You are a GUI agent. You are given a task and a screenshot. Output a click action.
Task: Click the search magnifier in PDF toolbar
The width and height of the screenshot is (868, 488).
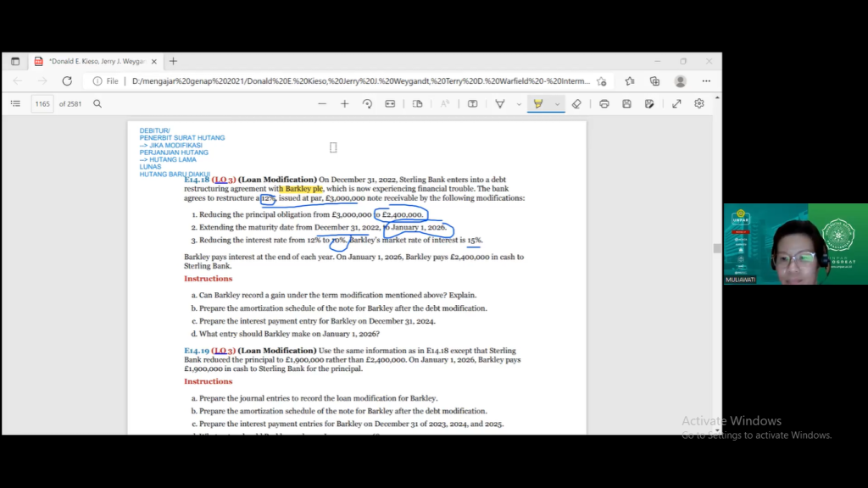97,103
